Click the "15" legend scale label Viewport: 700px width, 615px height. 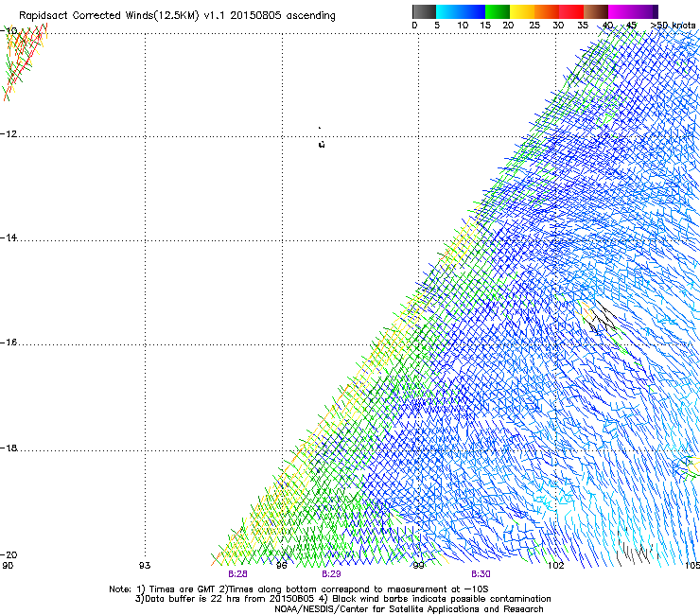485,26
